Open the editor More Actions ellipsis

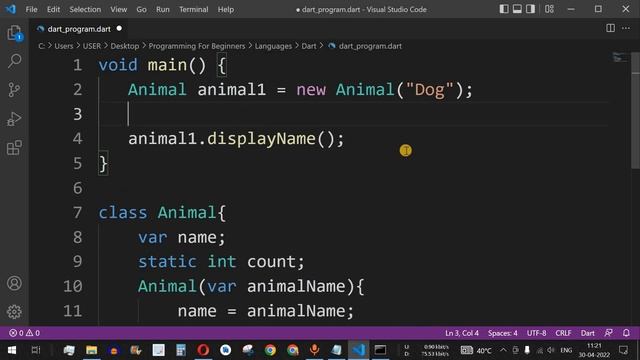coord(626,28)
